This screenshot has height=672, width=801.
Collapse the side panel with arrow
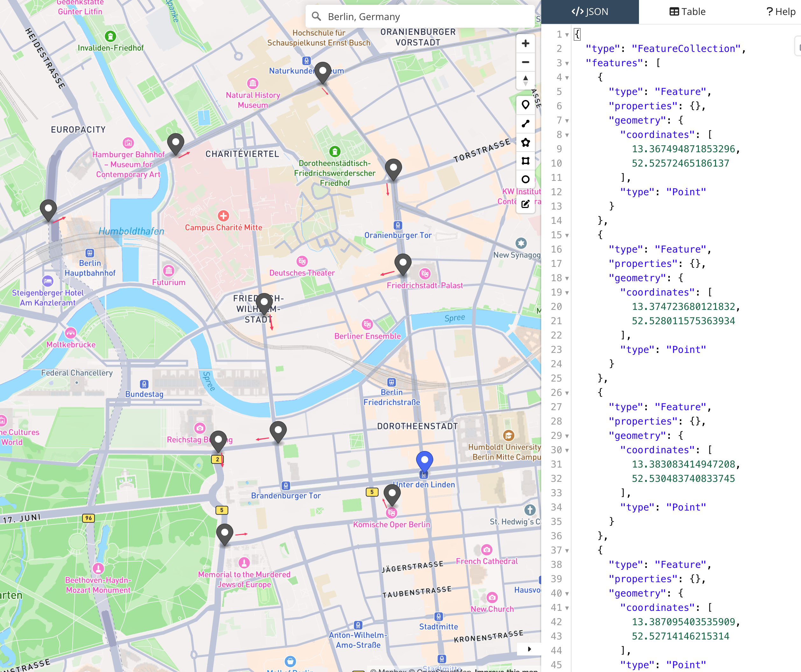[x=529, y=649]
